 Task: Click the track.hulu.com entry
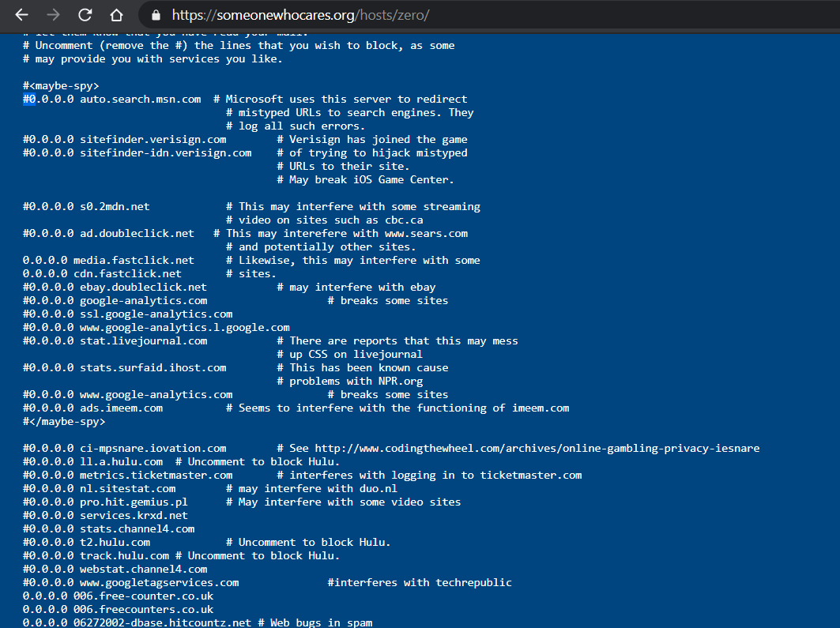124,555
